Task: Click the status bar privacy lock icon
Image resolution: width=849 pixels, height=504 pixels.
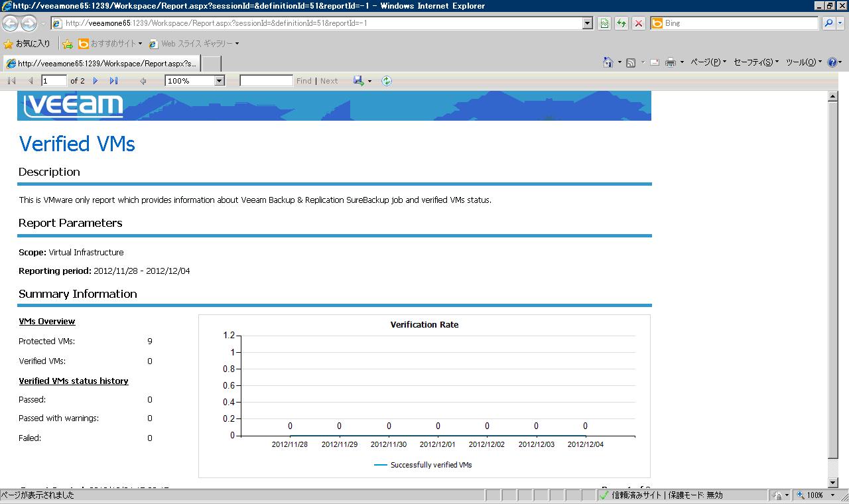Action: 777,495
